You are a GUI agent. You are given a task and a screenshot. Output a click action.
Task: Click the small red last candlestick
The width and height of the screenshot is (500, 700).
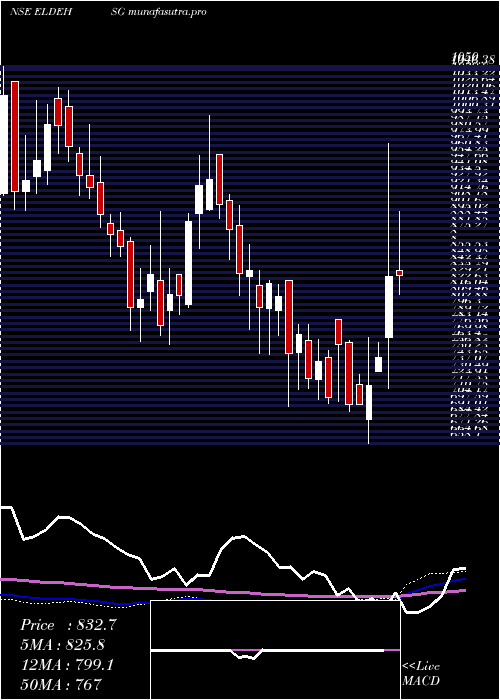click(x=400, y=273)
